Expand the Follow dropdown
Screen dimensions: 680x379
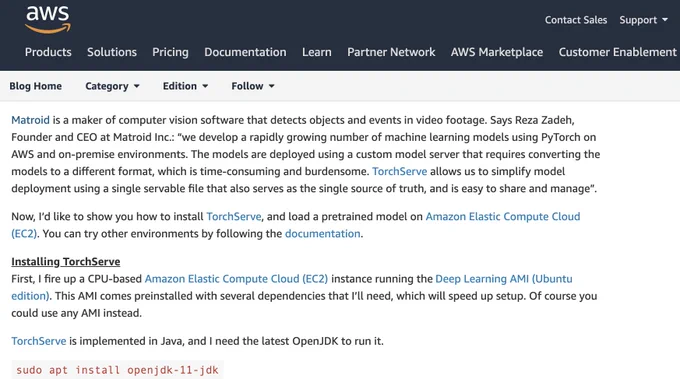(253, 86)
